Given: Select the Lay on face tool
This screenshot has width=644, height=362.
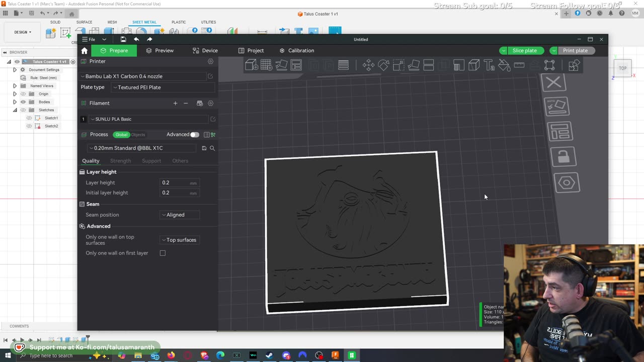Looking at the screenshot, I should [414, 65].
